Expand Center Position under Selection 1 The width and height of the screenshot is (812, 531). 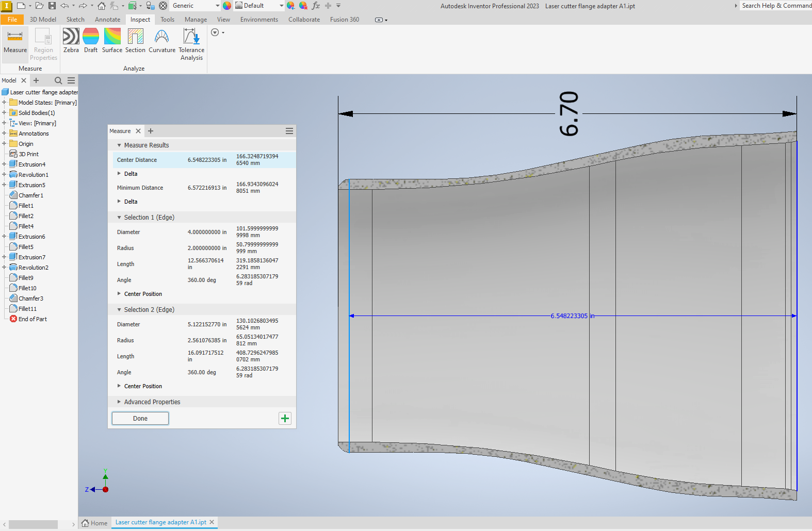(x=119, y=294)
